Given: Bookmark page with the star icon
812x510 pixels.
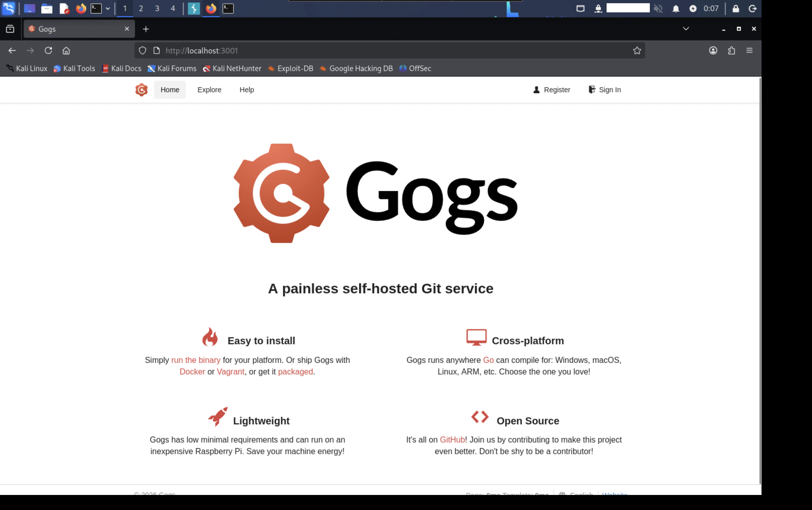Looking at the screenshot, I should coord(637,51).
